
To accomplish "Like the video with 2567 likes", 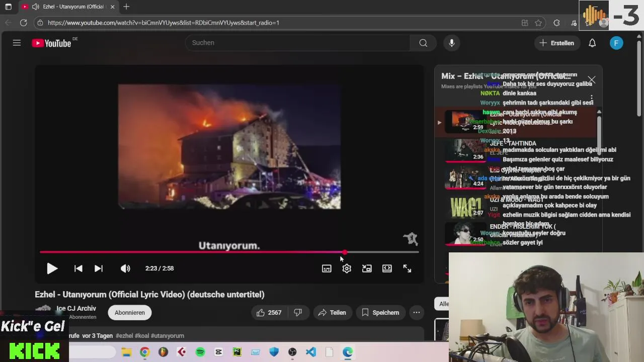I will click(269, 313).
